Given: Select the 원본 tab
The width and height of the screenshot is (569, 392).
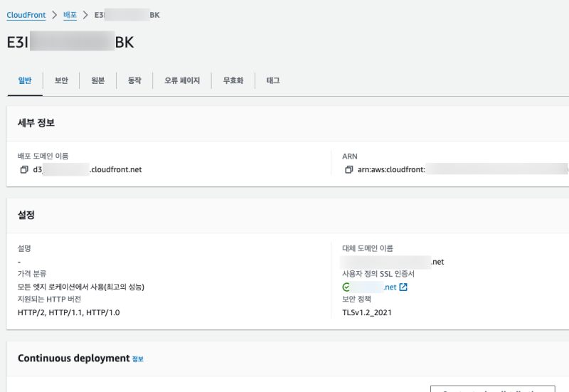Looking at the screenshot, I should pyautogui.click(x=98, y=80).
